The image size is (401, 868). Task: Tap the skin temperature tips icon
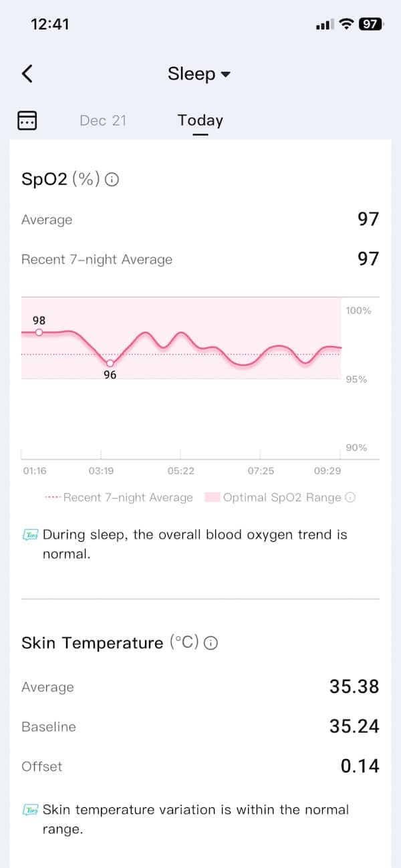pos(30,810)
